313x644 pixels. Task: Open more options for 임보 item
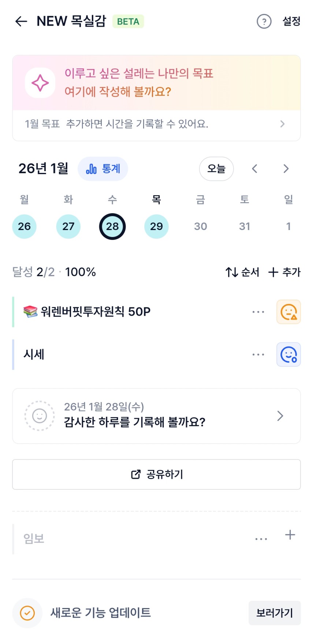(261, 539)
